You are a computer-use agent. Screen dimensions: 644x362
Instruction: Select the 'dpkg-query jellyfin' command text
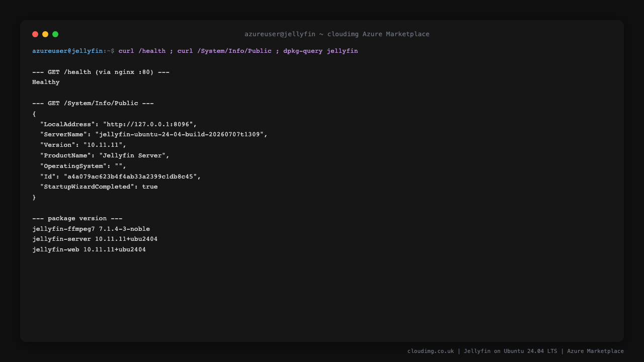click(320, 51)
